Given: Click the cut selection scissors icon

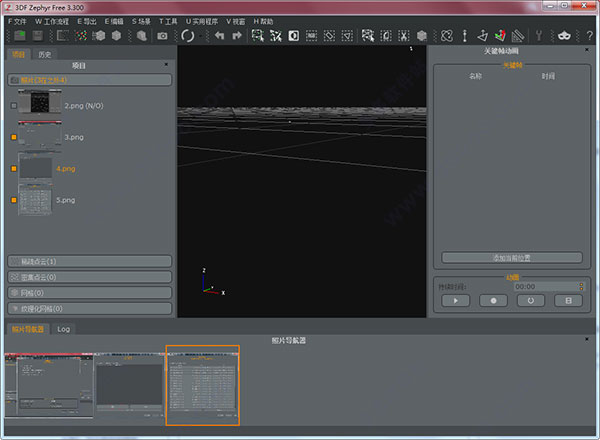Looking at the screenshot, I should click(x=404, y=36).
